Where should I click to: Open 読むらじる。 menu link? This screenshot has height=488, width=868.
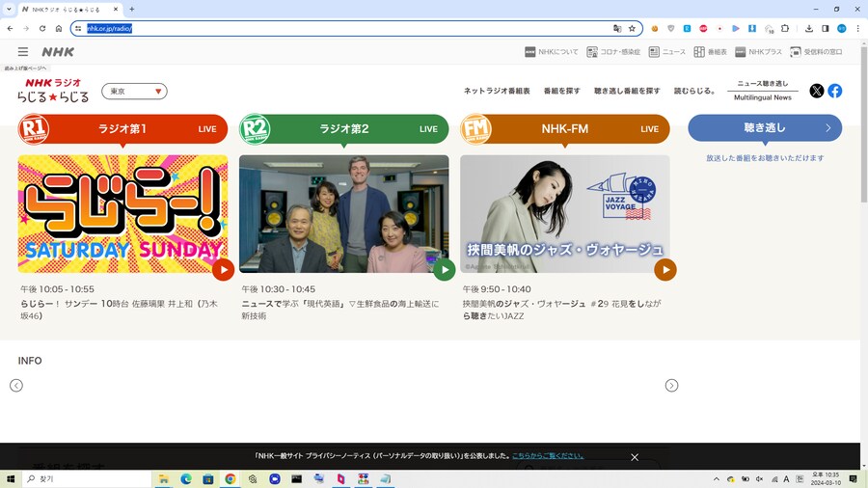[x=694, y=91]
